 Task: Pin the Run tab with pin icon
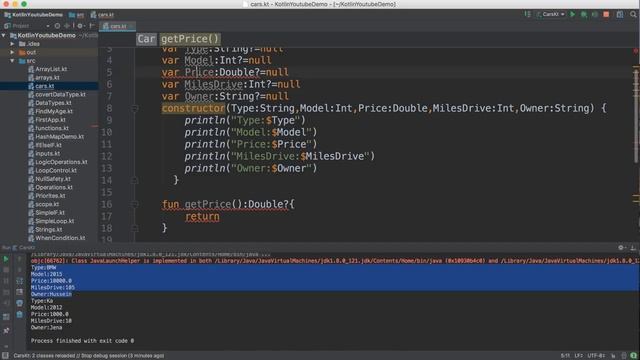[6, 330]
